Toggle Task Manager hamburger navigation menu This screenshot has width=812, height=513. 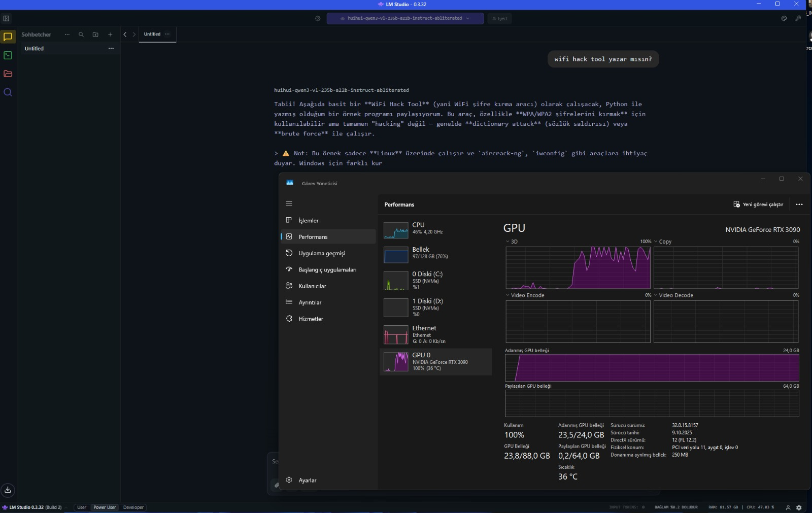[x=289, y=204]
